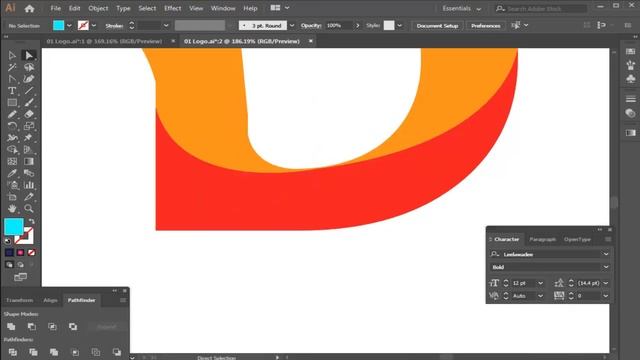Select the Zoom tool
Image resolution: width=640 pixels, height=360 pixels.
click(x=29, y=209)
